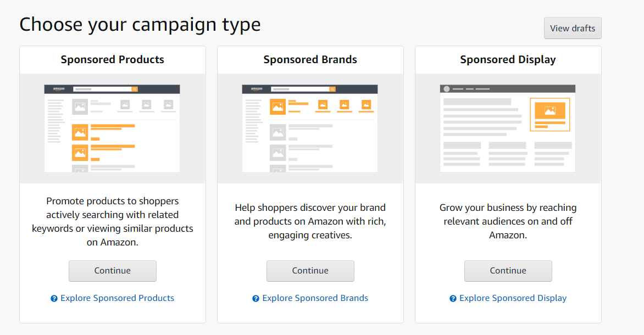This screenshot has width=644, height=335.
Task: Click the question mark icon beside Explore Sponsored Products
Action: tap(54, 298)
